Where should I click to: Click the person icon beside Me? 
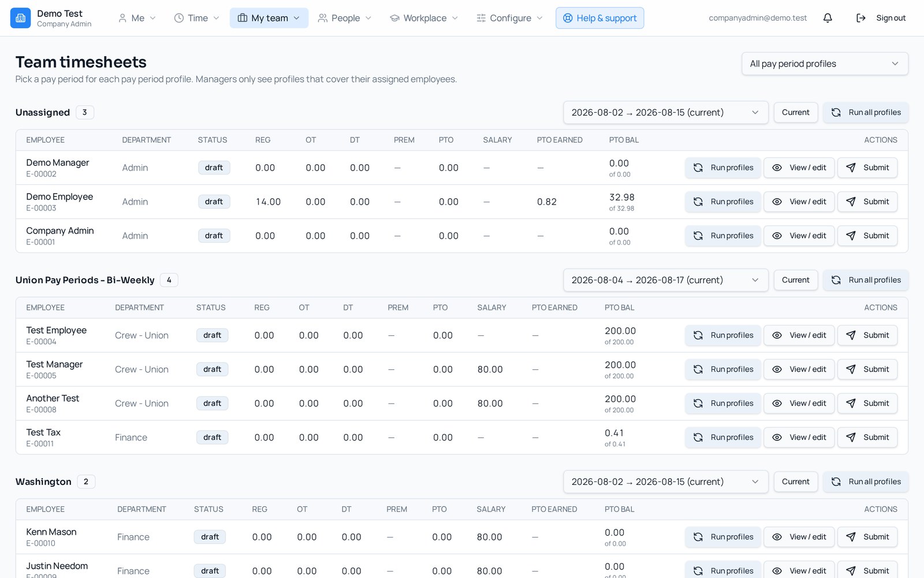coord(122,18)
